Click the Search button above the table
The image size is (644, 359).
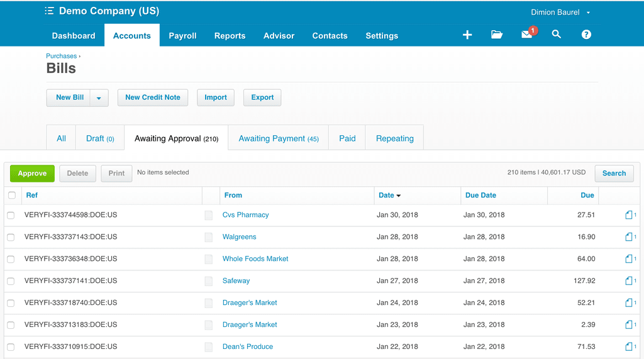click(614, 174)
